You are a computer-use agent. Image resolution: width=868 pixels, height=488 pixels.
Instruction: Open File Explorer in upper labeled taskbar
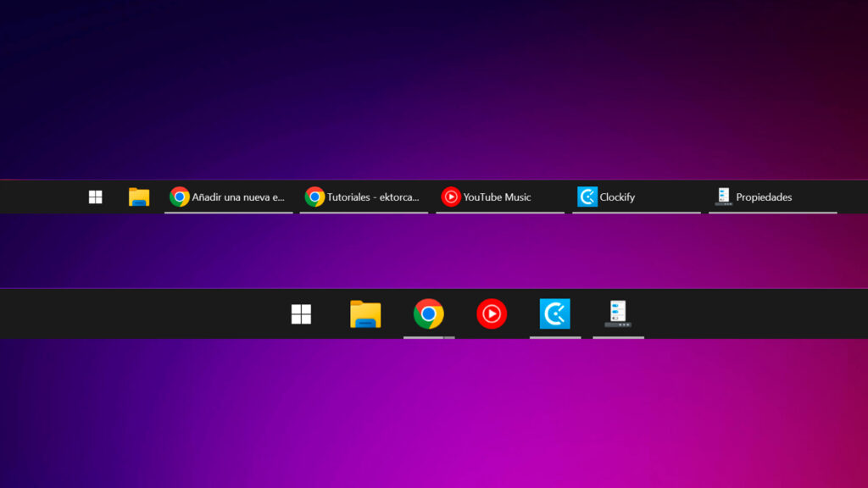coord(139,197)
